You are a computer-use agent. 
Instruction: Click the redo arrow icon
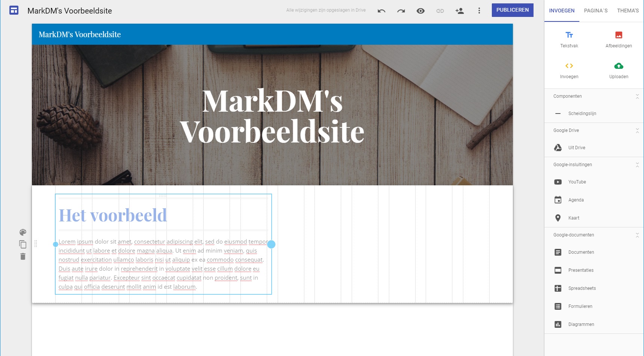pyautogui.click(x=401, y=11)
